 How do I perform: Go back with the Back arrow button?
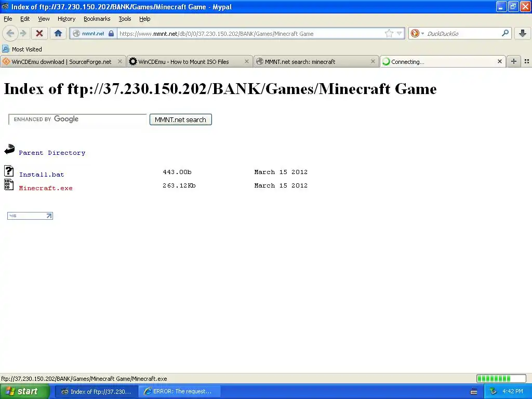10,33
